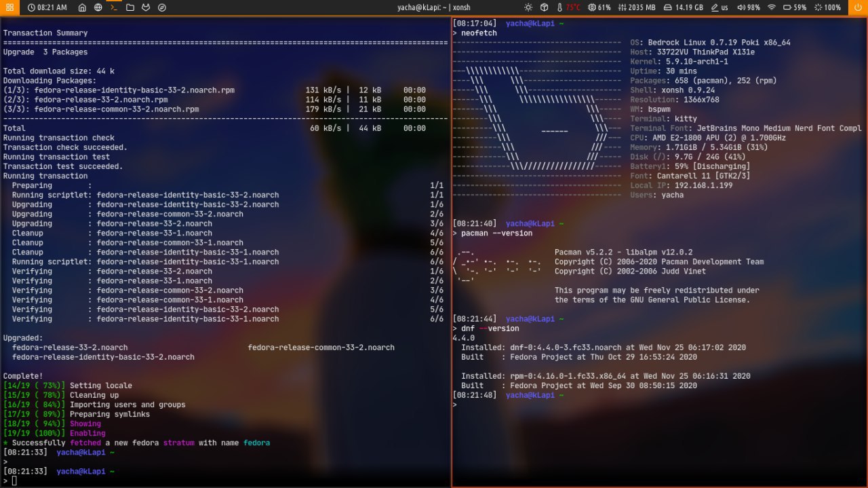Screen dimensions: 868x488
Task: Switch to the compass workspace icon
Action: point(162,7)
